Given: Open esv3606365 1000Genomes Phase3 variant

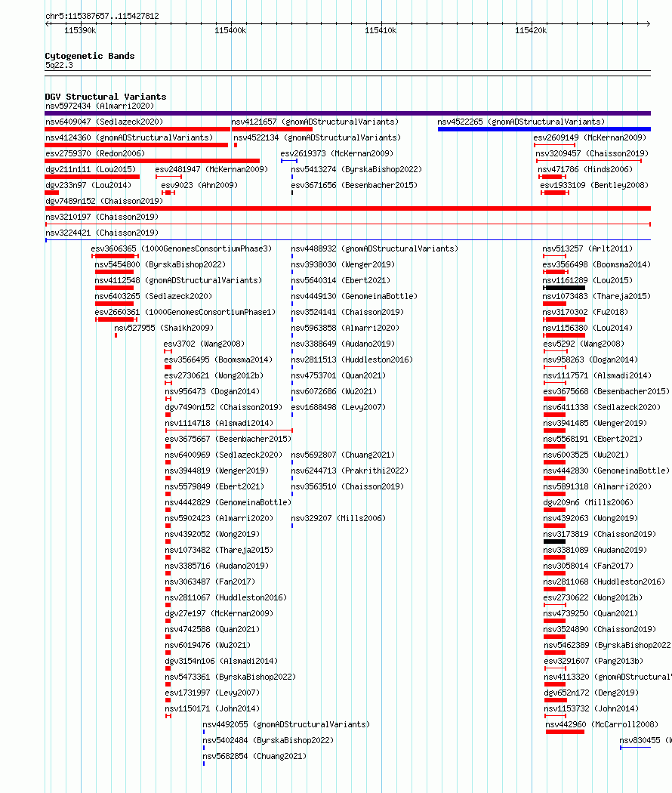Looking at the screenshot, I should coord(181,248).
